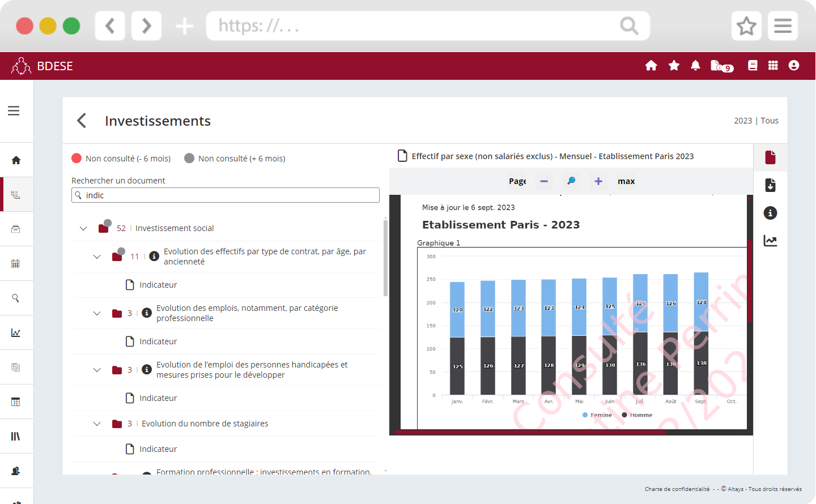Show document information in right panel

click(770, 213)
